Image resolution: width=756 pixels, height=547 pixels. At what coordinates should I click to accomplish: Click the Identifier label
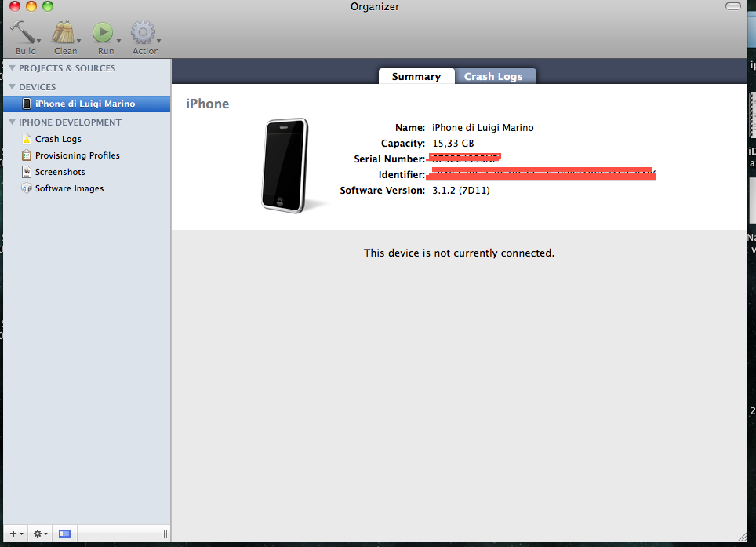tap(402, 174)
